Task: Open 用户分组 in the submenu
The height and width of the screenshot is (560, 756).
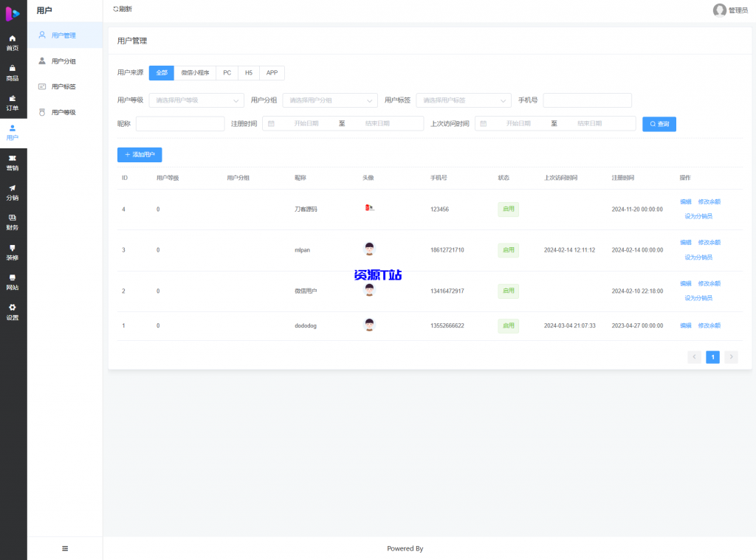Action: pos(63,61)
